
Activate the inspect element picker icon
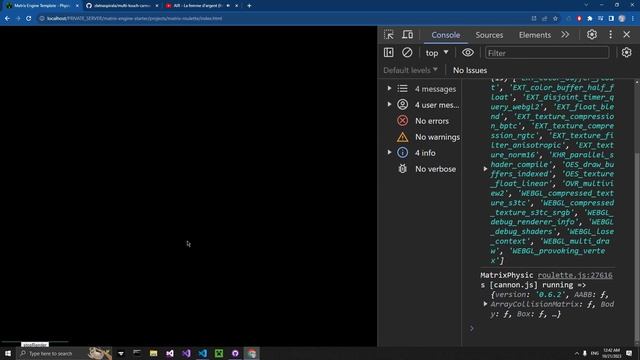pyautogui.click(x=389, y=35)
